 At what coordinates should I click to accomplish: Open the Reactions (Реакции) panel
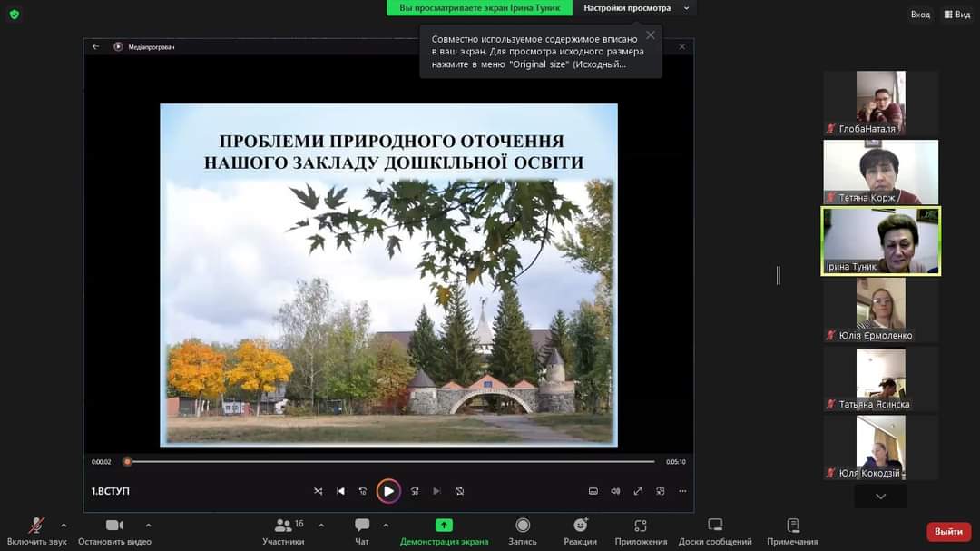[580, 531]
